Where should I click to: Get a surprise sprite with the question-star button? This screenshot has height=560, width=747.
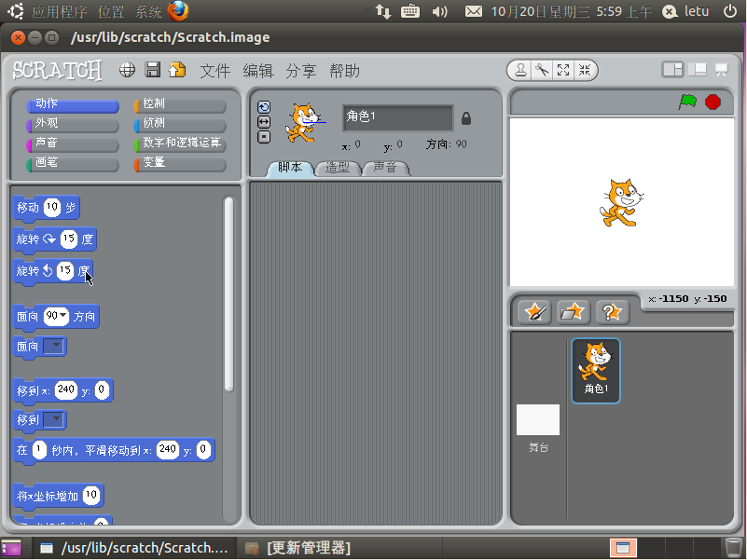click(610, 311)
